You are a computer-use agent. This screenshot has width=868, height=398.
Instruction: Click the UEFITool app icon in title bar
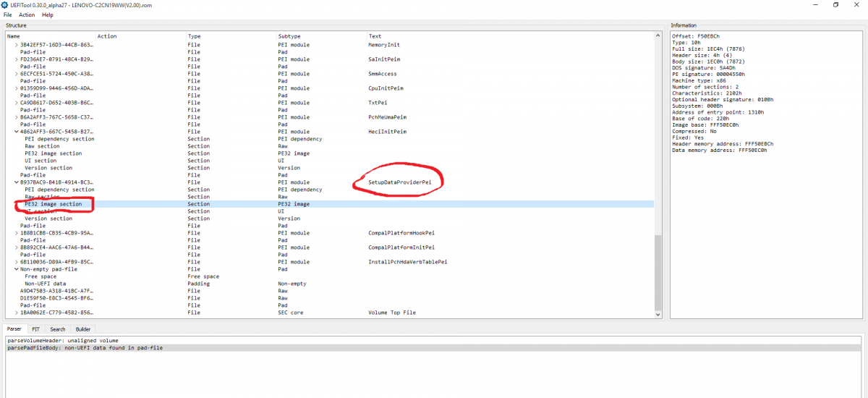[x=6, y=4]
